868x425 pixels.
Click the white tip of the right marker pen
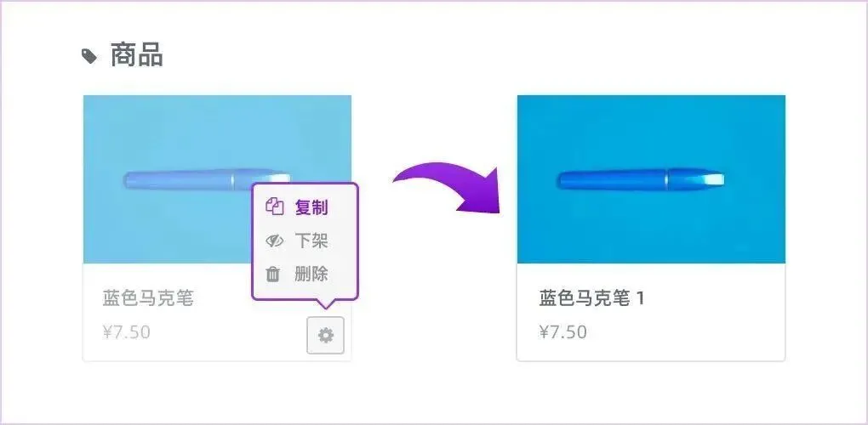point(716,179)
